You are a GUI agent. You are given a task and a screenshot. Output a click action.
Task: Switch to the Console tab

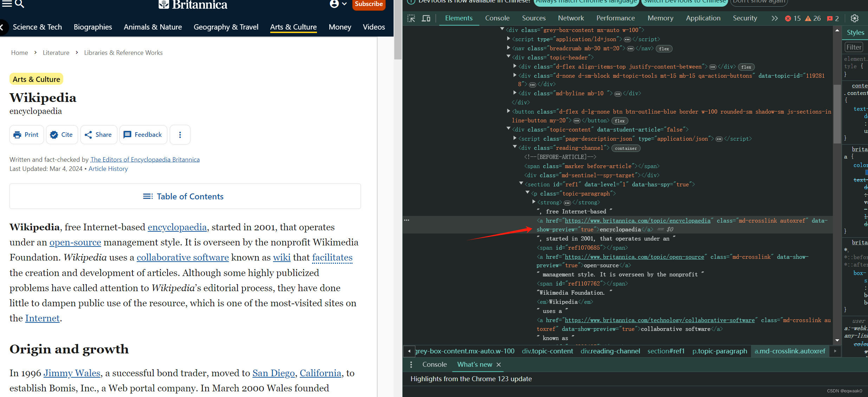click(497, 18)
